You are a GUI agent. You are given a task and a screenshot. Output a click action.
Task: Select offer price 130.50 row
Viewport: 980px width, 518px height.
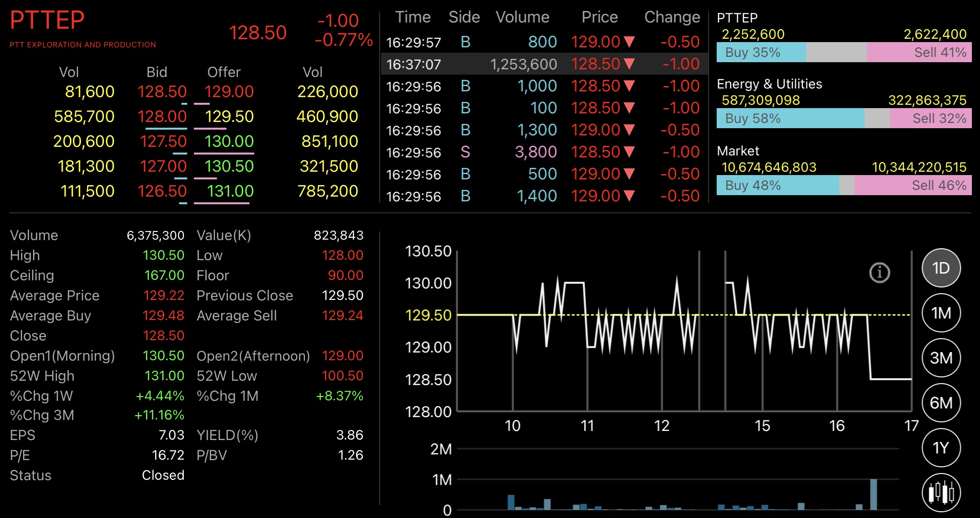coord(229,166)
